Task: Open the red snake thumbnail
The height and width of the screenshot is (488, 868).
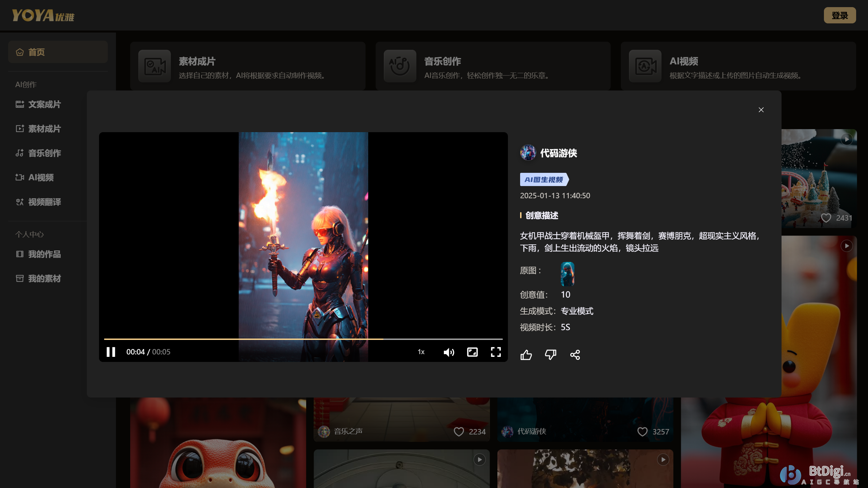Action: tap(218, 443)
